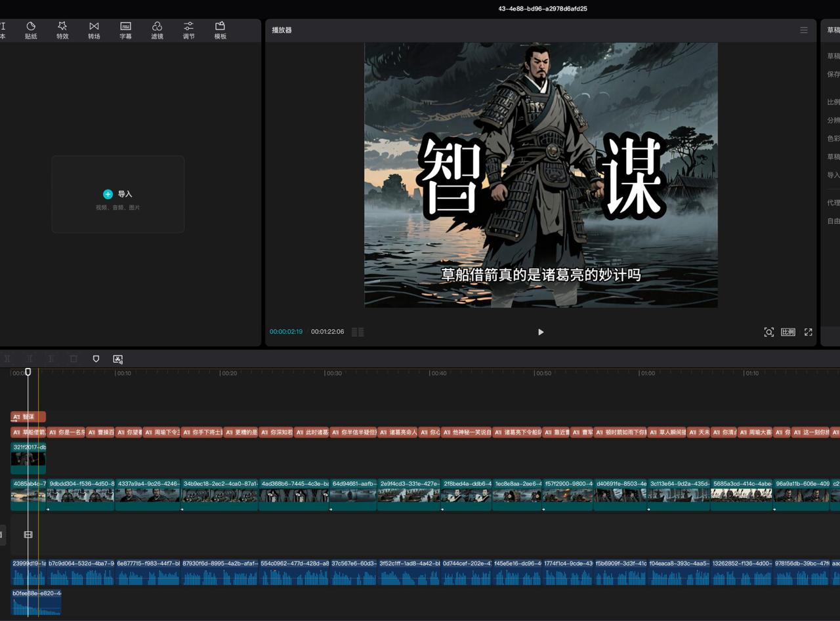The width and height of the screenshot is (840, 621).
Task: Open the 滤镜 (Filters) panel
Action: point(157,30)
